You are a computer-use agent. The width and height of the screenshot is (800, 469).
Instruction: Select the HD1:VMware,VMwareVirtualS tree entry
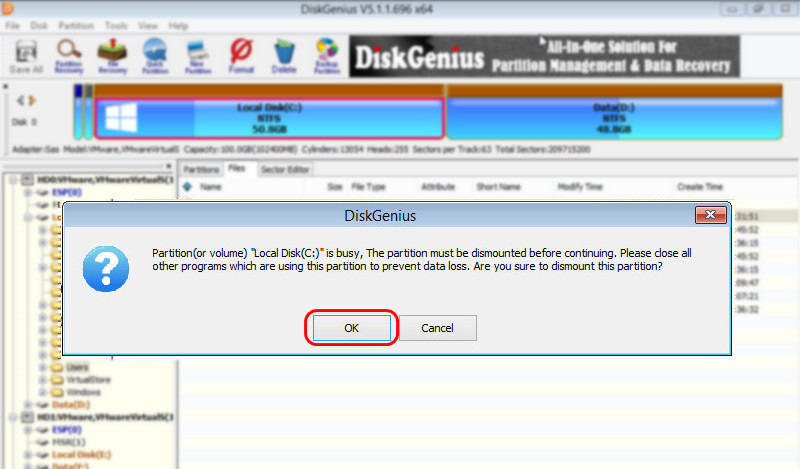tap(105, 417)
